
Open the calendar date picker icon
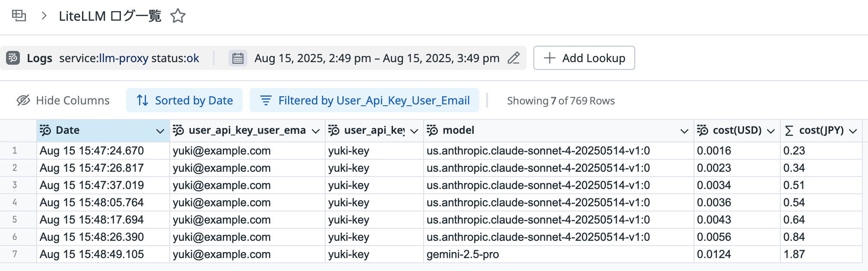(238, 58)
